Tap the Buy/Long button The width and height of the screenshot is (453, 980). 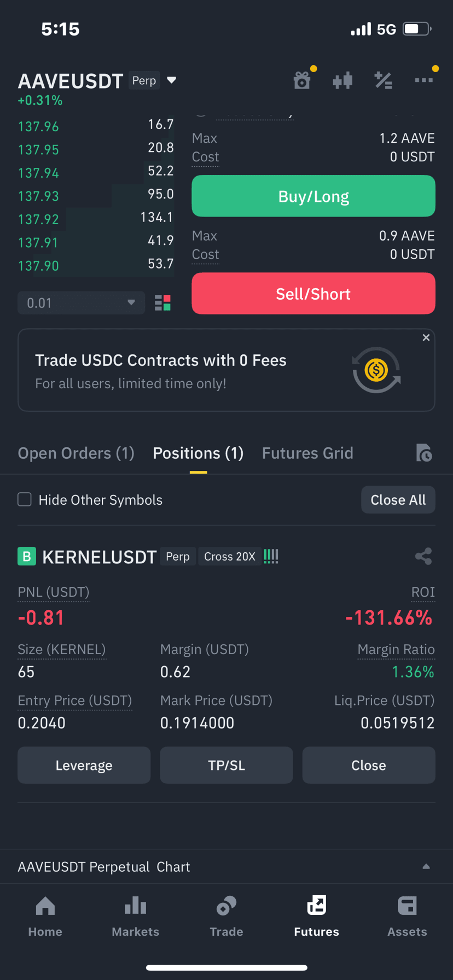tap(313, 196)
